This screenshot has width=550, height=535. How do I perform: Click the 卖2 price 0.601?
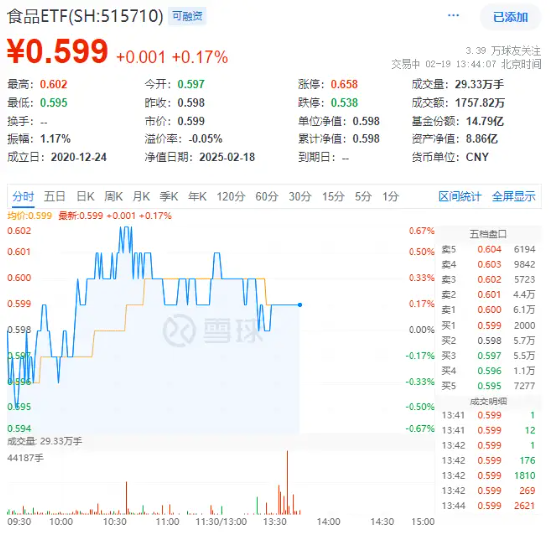[489, 295]
